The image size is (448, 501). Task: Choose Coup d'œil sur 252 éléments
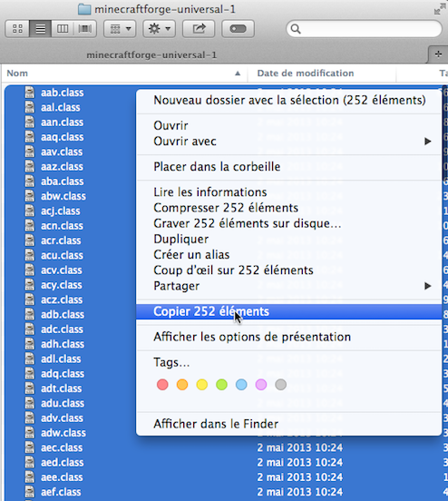[289, 270]
